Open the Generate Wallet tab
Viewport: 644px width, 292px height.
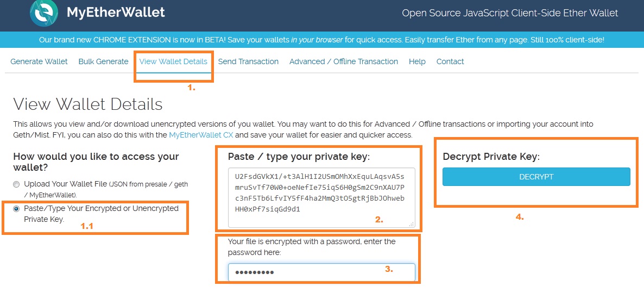(x=39, y=61)
